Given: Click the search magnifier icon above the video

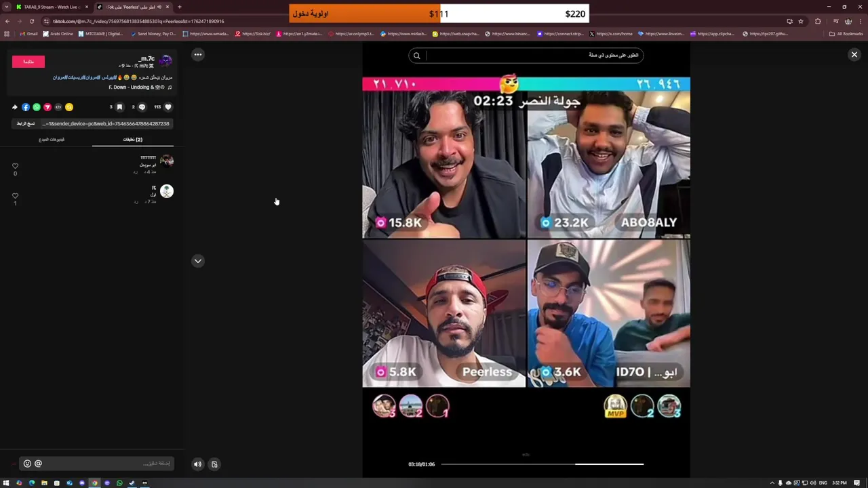Looking at the screenshot, I should [416, 56].
